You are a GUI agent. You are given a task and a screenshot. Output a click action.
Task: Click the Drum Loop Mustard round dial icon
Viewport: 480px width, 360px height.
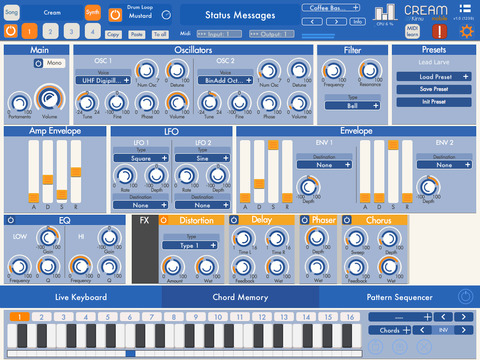(x=166, y=15)
